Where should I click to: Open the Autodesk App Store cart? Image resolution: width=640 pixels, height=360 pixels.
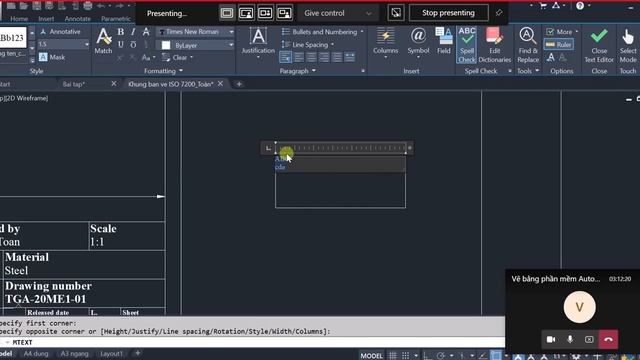[543, 5]
